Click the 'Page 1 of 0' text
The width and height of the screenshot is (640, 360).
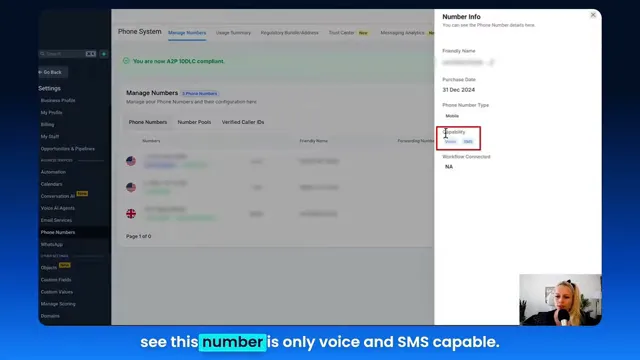[138, 236]
